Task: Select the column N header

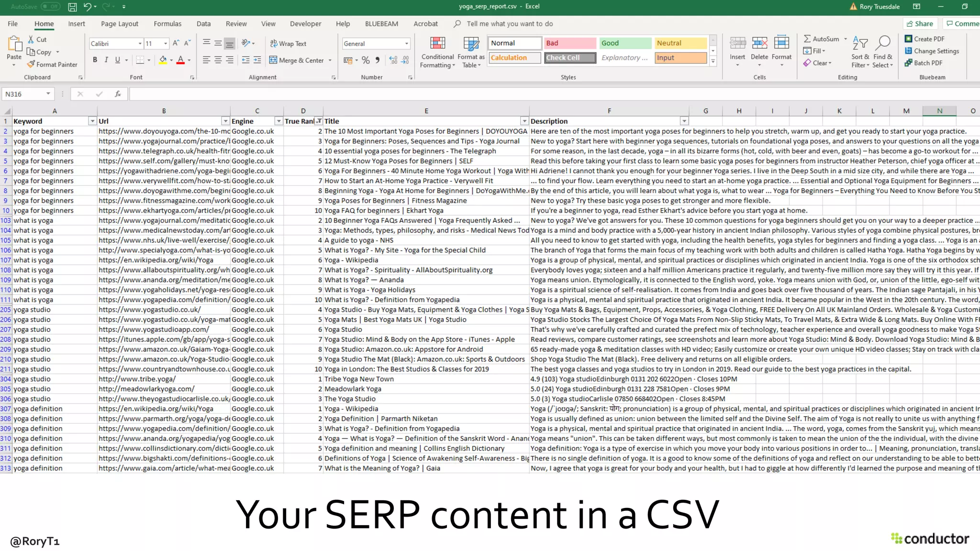Action: (x=939, y=111)
